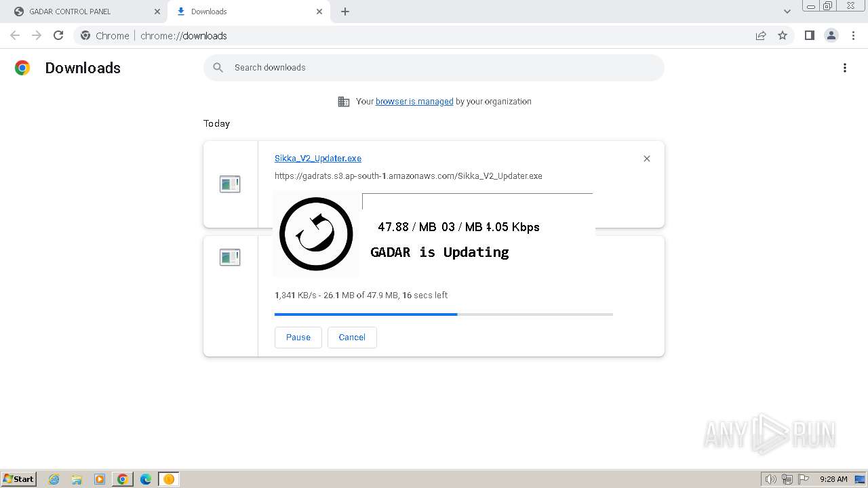Open a new browser tab
Screen dimensions: 868x488
point(345,12)
